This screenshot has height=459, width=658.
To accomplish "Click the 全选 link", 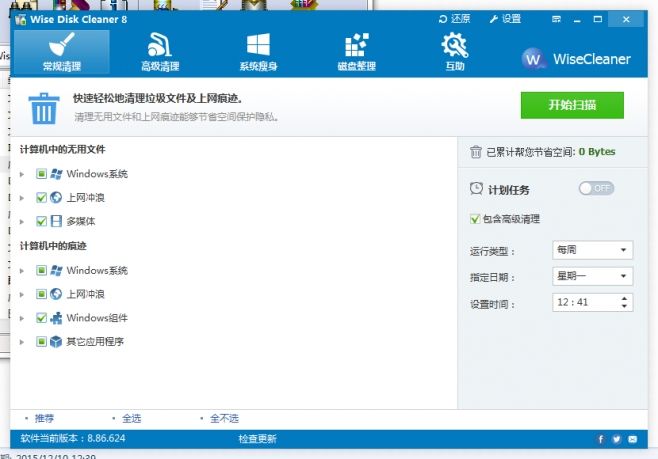I will (x=131, y=418).
